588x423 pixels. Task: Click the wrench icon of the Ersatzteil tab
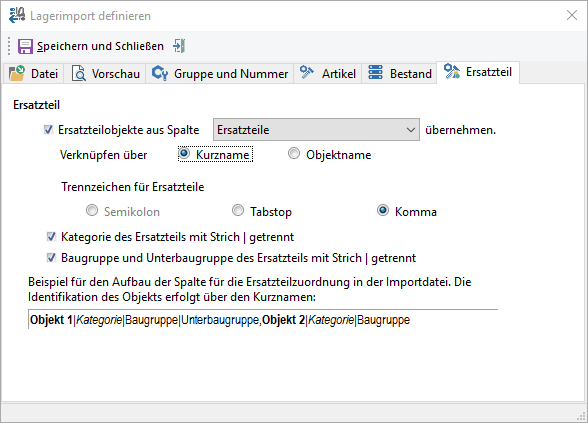[452, 71]
